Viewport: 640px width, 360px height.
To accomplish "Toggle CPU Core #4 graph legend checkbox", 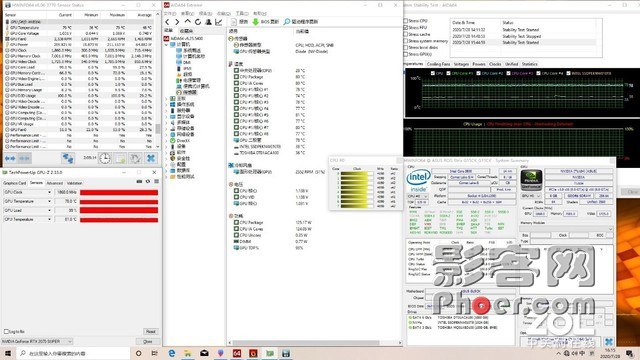I will coord(538,73).
